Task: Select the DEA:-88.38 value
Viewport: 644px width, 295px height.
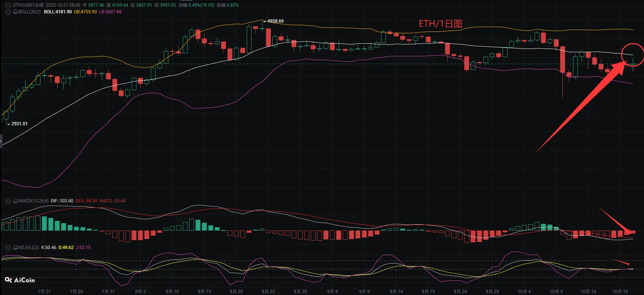Action: coord(86,201)
